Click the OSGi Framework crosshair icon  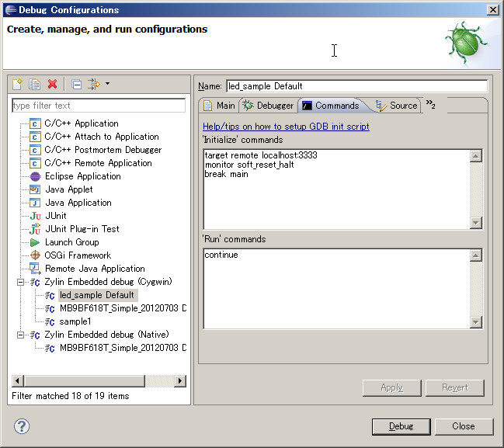[35, 255]
